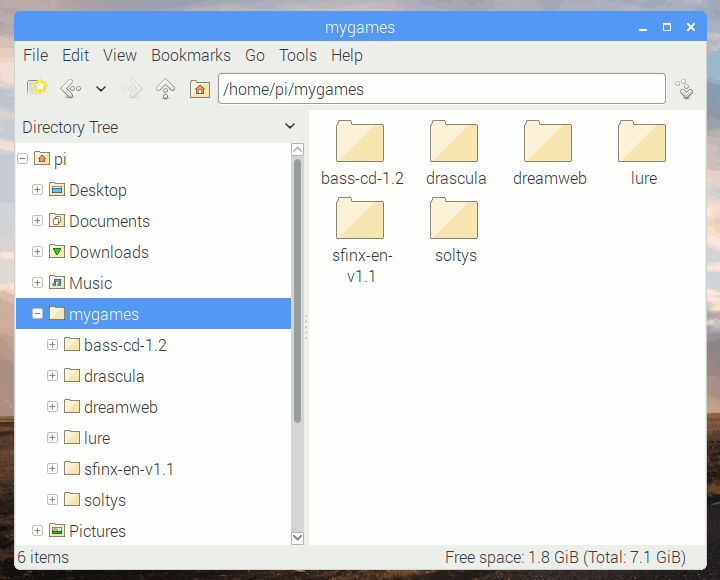Open the Tools menu

pos(297,55)
